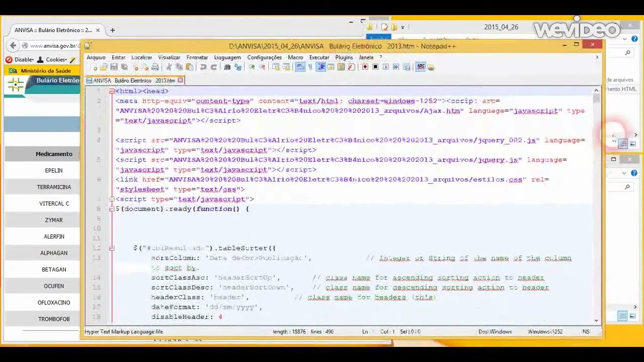Click the Save file toolbar icon
The height and width of the screenshot is (362, 644).
coord(114,67)
